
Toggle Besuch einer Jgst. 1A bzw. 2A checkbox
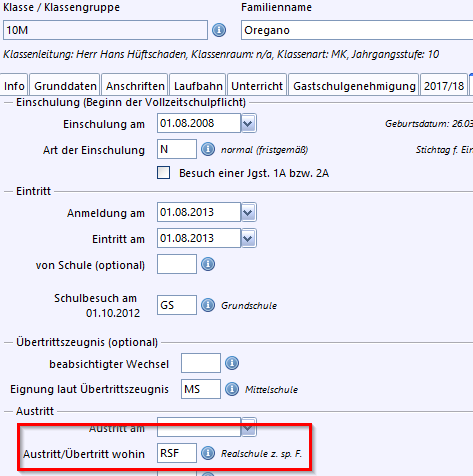164,173
